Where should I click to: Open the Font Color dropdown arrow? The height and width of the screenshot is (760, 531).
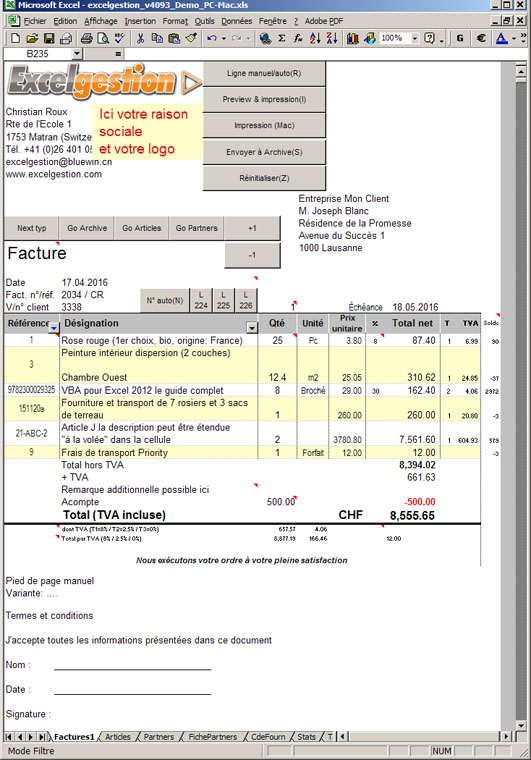514,38
